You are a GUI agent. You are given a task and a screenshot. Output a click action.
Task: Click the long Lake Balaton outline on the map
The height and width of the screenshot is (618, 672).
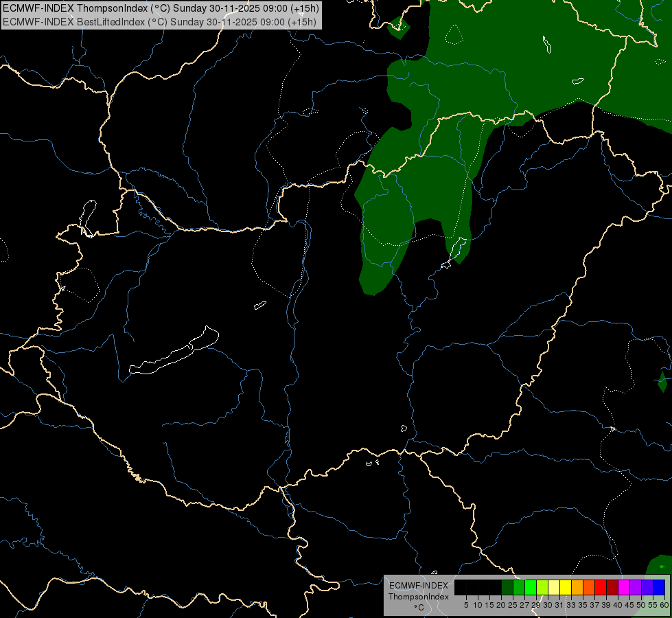click(174, 350)
